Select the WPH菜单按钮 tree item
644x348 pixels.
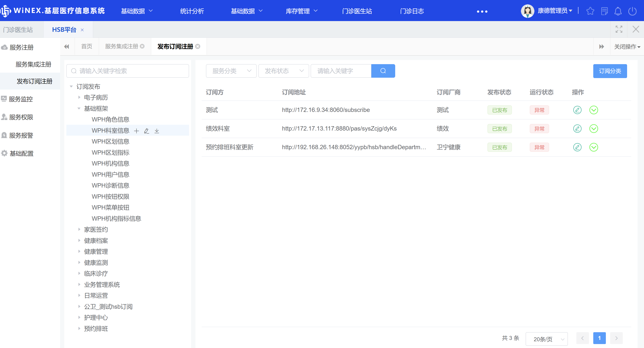tap(110, 207)
